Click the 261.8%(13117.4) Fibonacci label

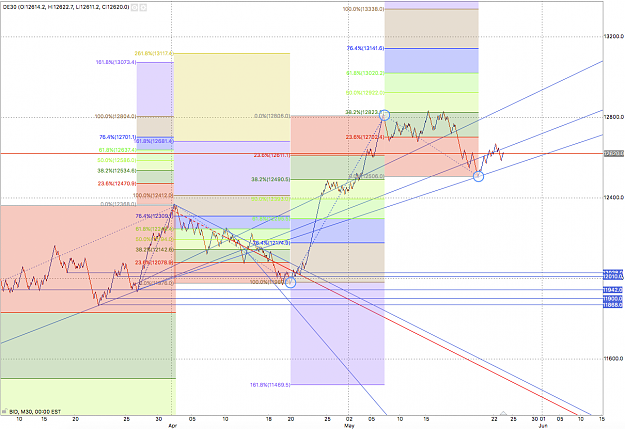coord(154,53)
